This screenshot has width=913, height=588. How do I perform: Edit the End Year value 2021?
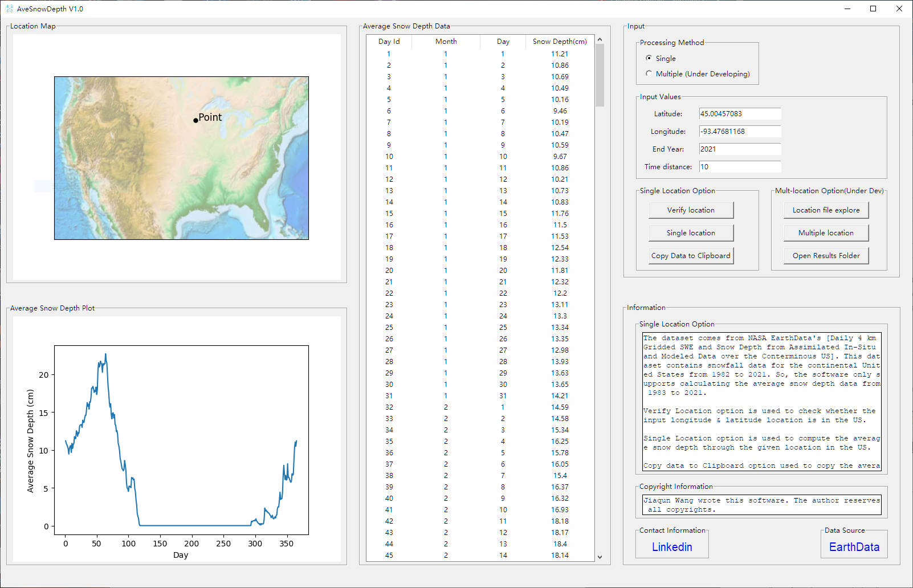tap(740, 149)
